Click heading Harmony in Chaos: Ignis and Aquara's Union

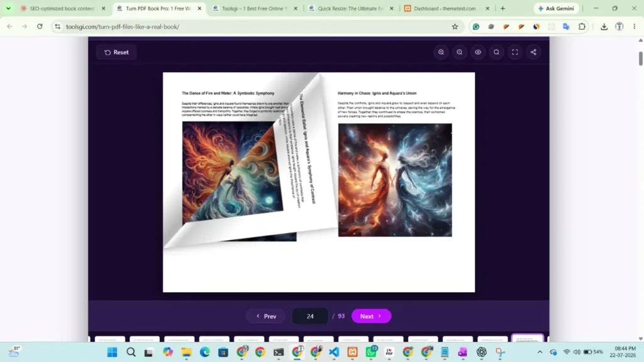(x=377, y=93)
